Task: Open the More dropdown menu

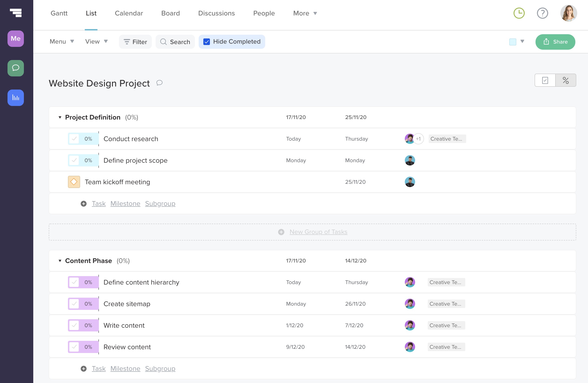Action: click(x=305, y=13)
